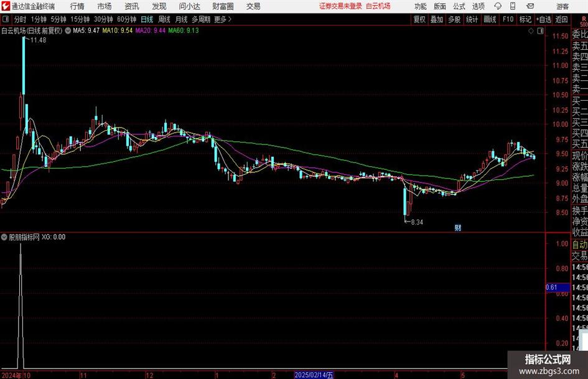
Task: Click 现价 label in right panel
Action: click(x=580, y=156)
